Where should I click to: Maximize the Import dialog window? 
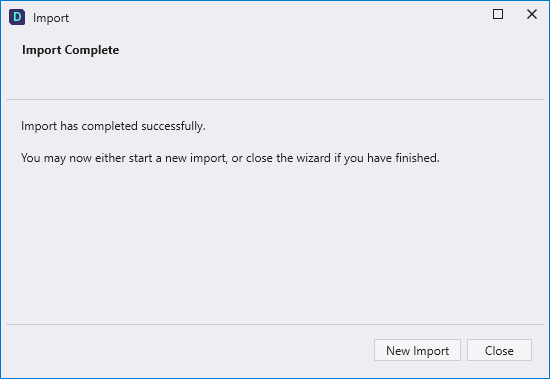pos(498,14)
